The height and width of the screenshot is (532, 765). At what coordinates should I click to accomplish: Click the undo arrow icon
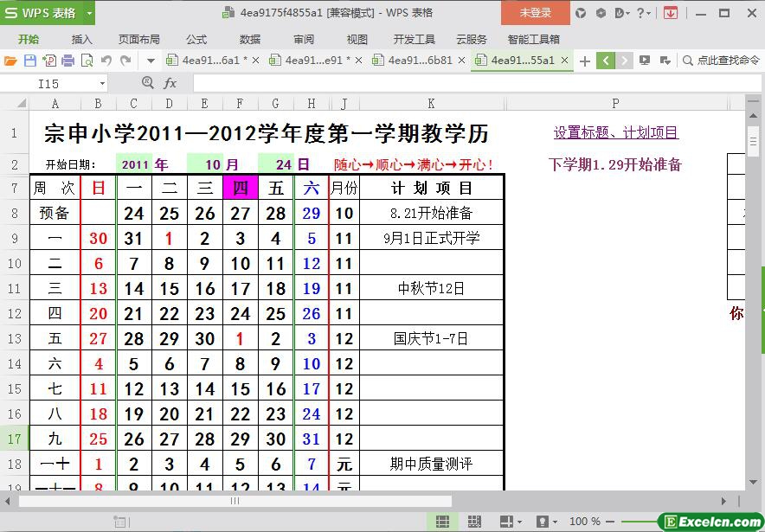click(106, 61)
